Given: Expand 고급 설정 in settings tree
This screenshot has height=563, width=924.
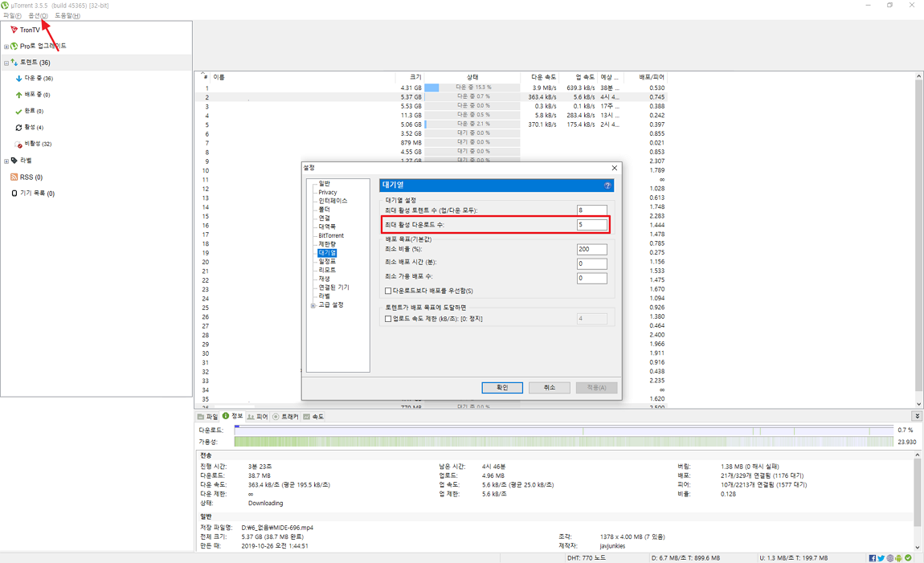Looking at the screenshot, I should tap(313, 306).
